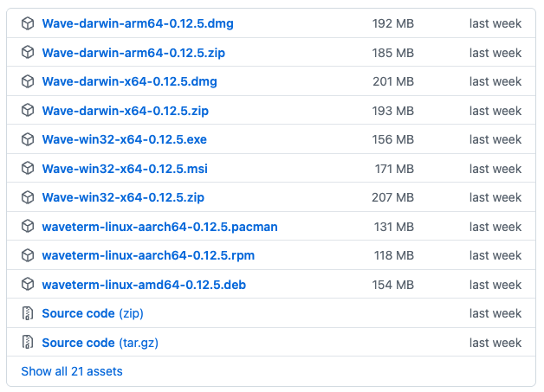Click 'last week' in Wave-darwin-arm64-0.12.5.dmg row
544x392 pixels.
tap(495, 23)
